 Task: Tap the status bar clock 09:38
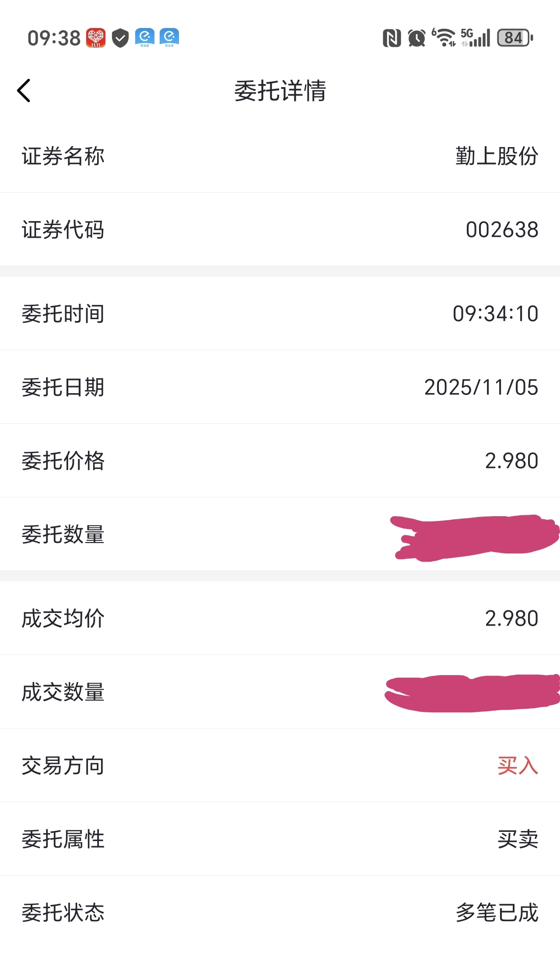coord(54,38)
